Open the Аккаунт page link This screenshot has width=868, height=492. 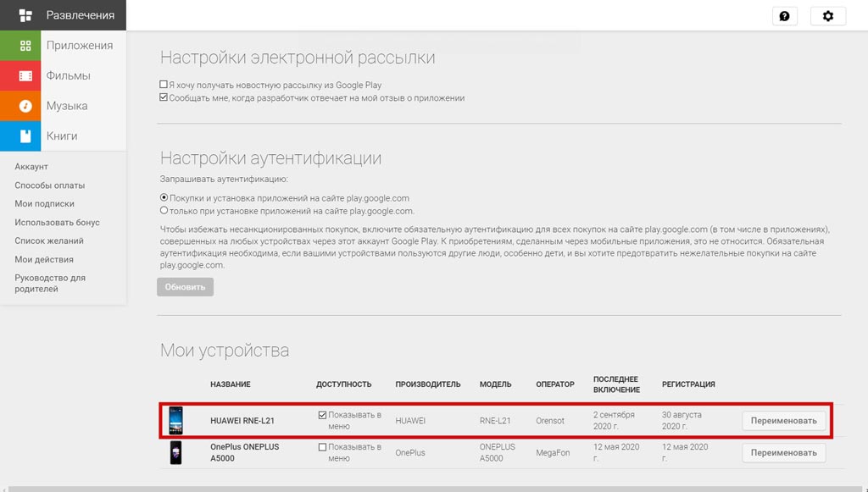pos(31,166)
